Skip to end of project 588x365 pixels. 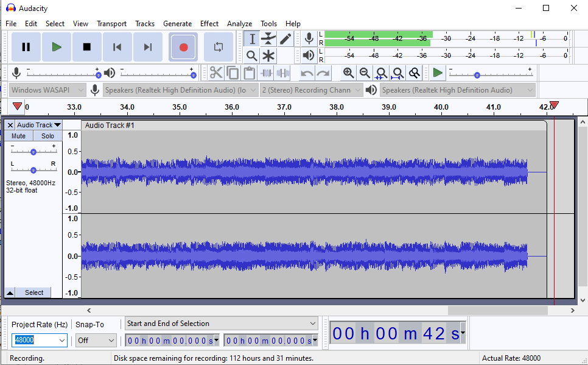pyautogui.click(x=148, y=47)
